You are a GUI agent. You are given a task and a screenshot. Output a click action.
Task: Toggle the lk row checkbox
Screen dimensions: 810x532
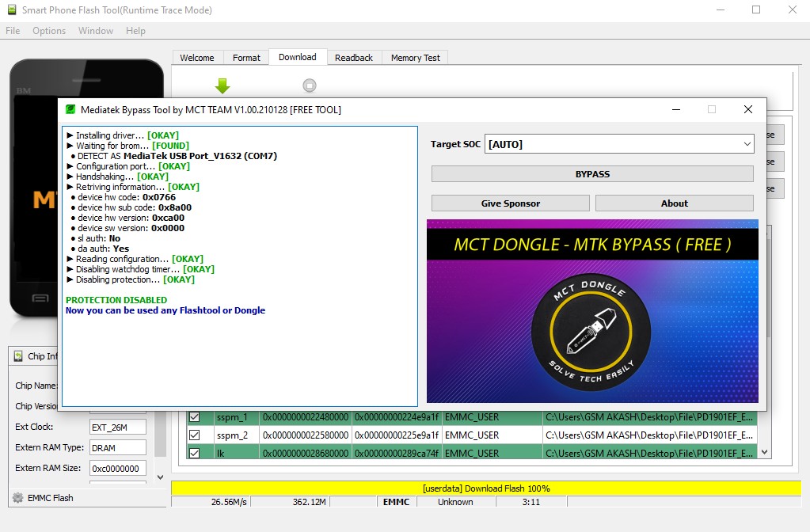pos(194,453)
